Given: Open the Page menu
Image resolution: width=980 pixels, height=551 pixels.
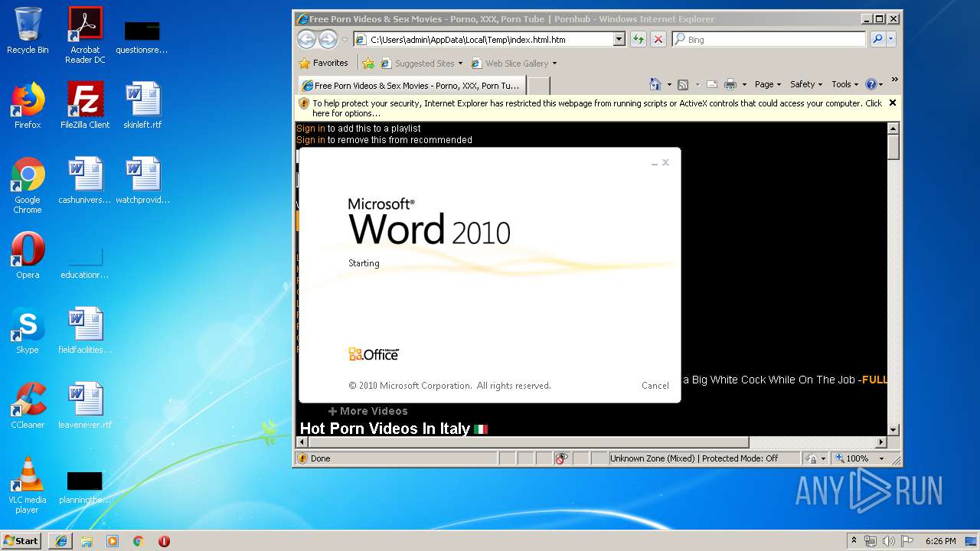Looking at the screenshot, I should click(768, 84).
